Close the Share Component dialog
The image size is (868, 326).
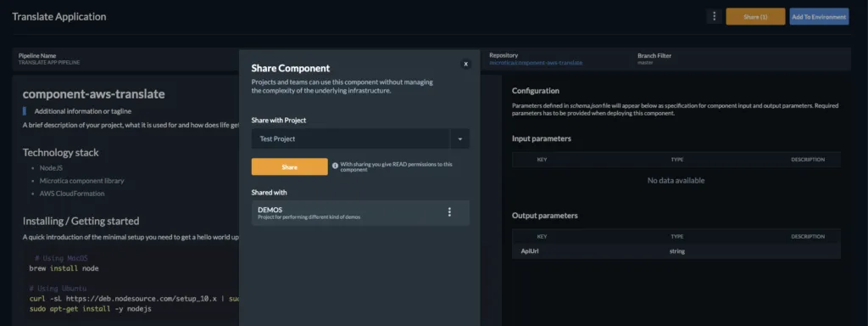(x=465, y=64)
